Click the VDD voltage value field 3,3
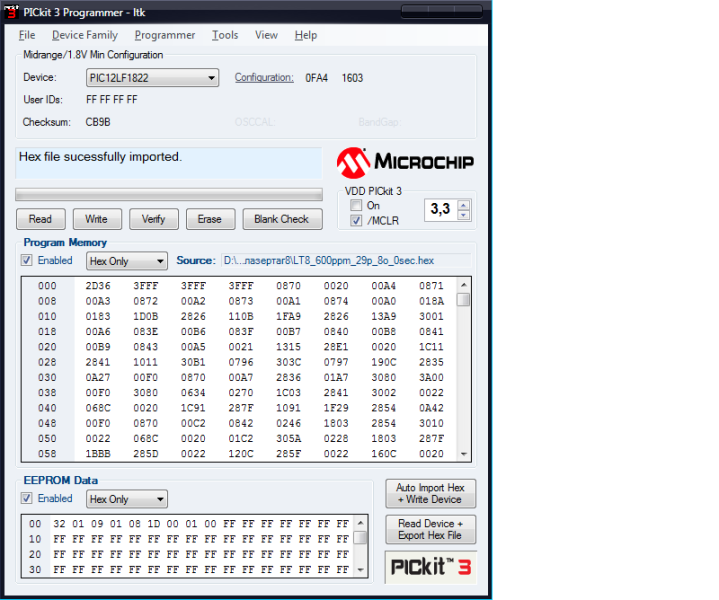Screen dimensions: 719x600 tap(441, 210)
